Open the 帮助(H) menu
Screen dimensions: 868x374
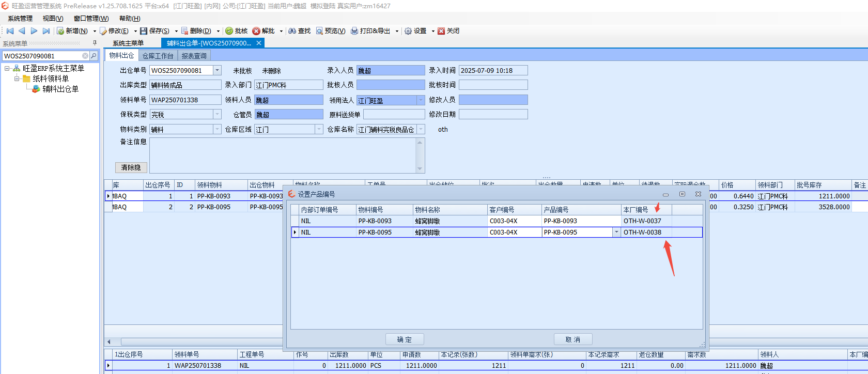pyautogui.click(x=130, y=19)
